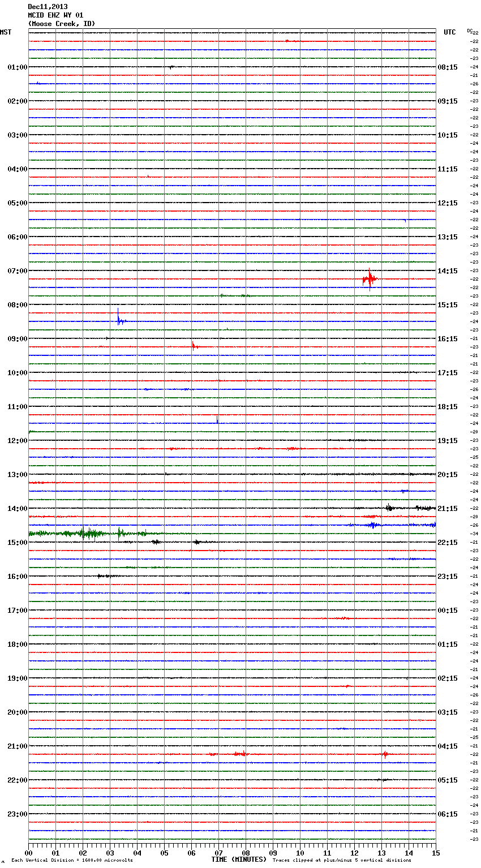This screenshot has height=868, width=481.
Task: Select the 13:00 MST row label
Action: [x=17, y=475]
